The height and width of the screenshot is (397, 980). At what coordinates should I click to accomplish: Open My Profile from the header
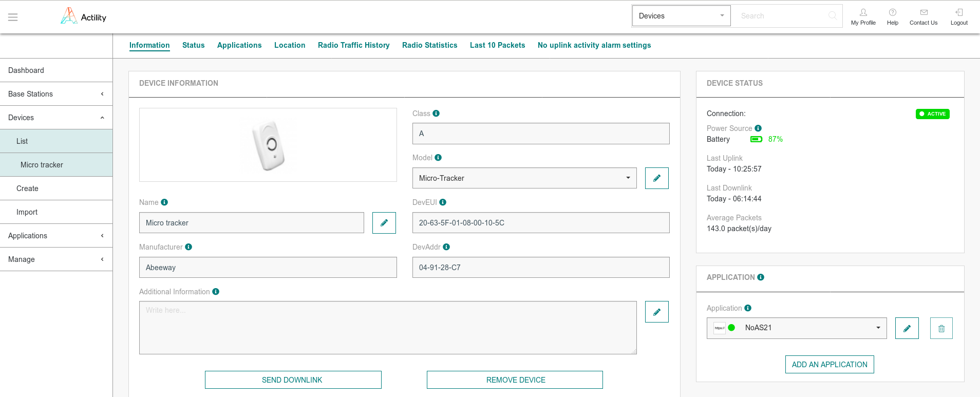pyautogui.click(x=863, y=16)
